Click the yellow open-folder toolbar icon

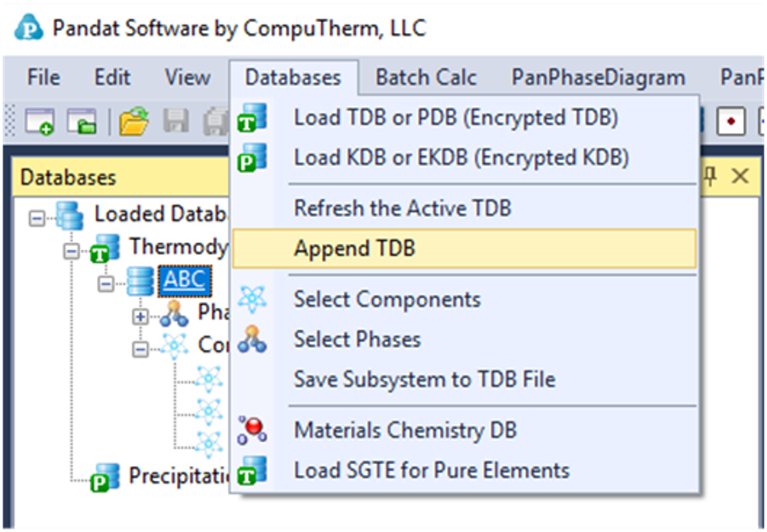pos(134,122)
